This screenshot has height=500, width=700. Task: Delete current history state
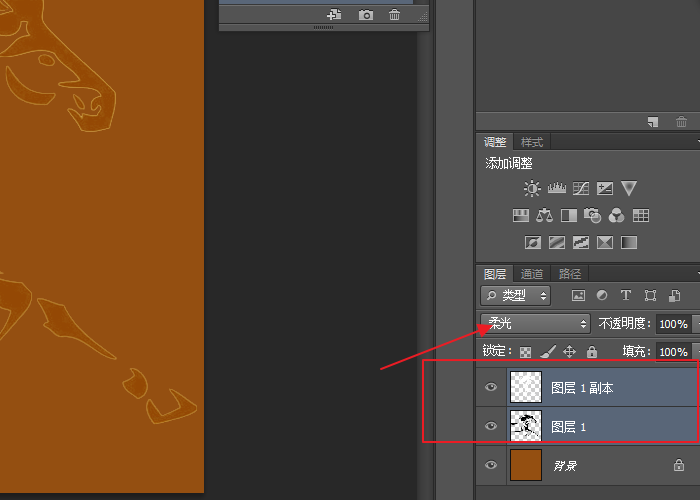pyautogui.click(x=394, y=15)
